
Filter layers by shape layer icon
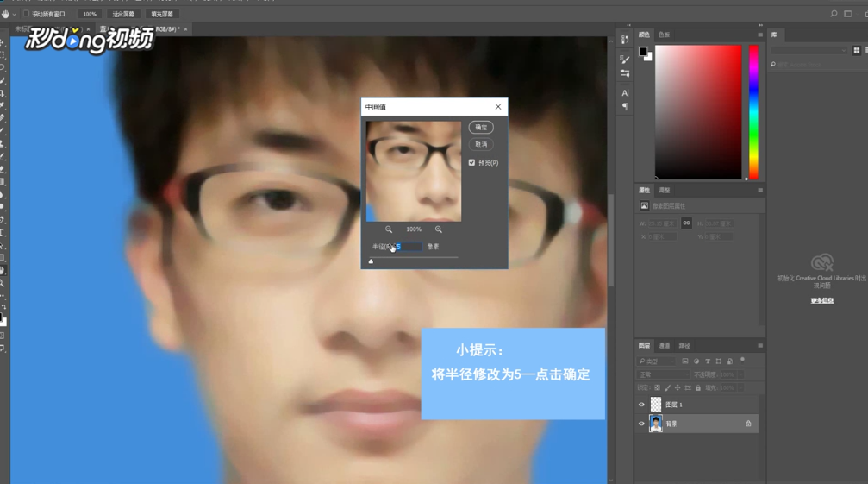coord(719,361)
